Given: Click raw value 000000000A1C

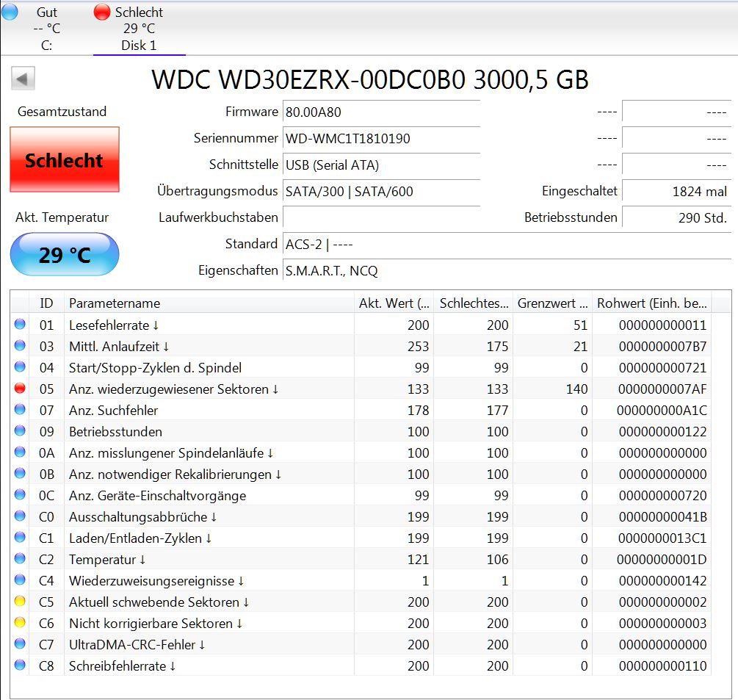Looking at the screenshot, I should [x=662, y=411].
